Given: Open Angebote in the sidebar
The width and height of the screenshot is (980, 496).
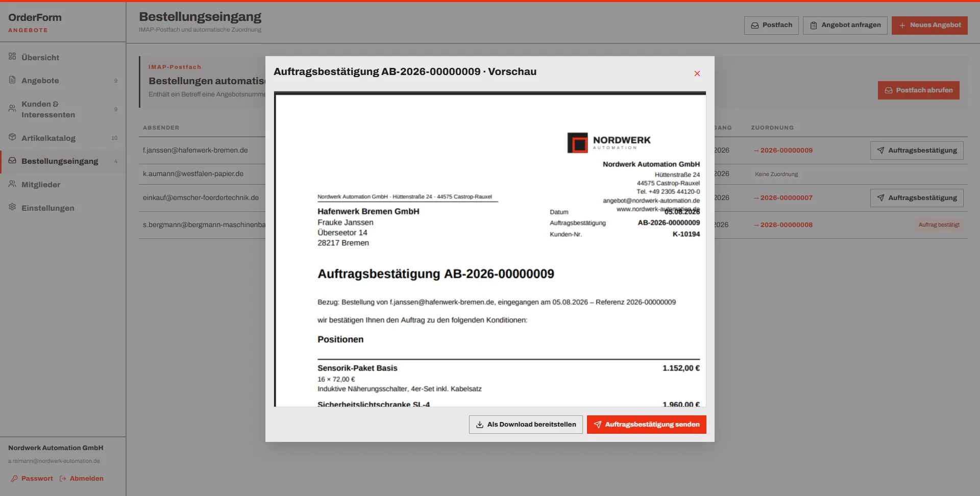Looking at the screenshot, I should (63, 81).
